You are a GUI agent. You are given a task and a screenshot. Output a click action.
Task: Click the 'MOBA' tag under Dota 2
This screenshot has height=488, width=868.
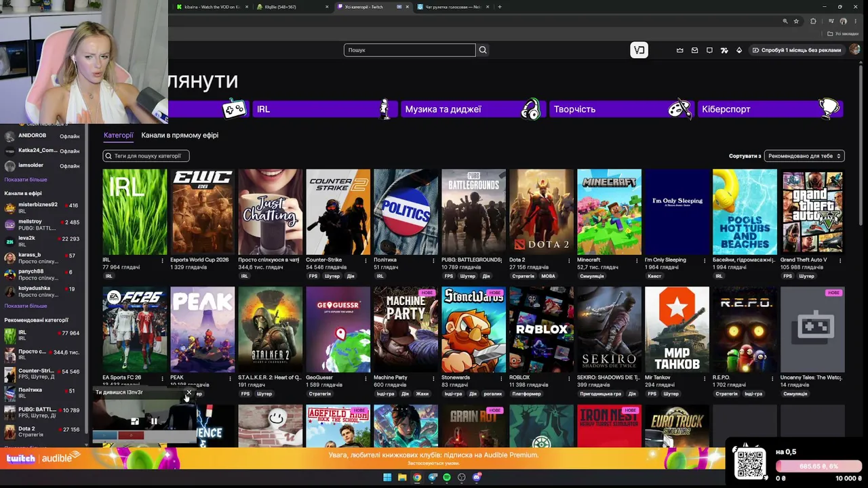click(548, 277)
